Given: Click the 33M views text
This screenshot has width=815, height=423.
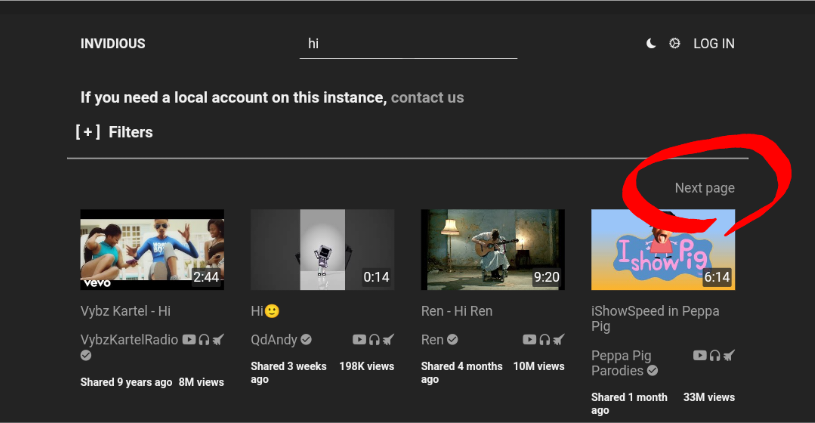Looking at the screenshot, I should (709, 398).
